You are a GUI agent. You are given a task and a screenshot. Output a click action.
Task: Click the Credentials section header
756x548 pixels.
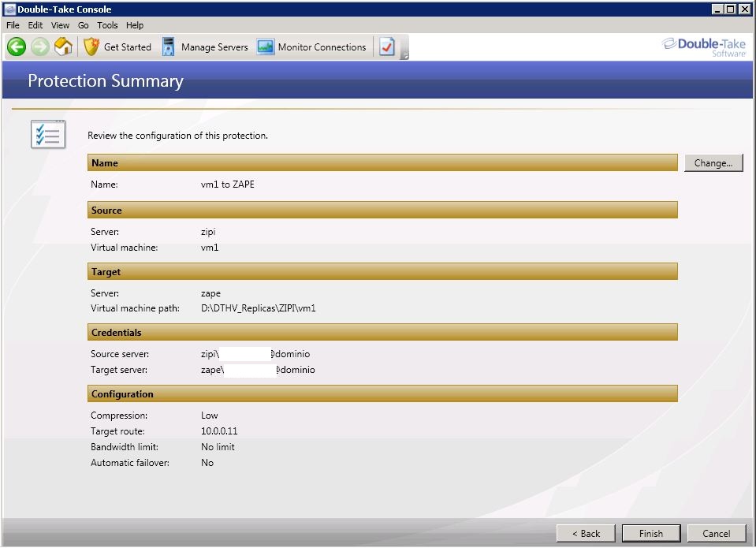tap(382, 333)
